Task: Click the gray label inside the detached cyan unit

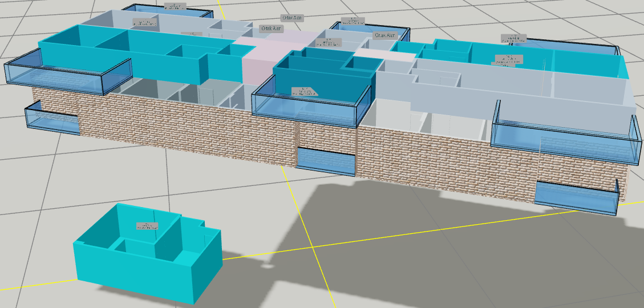Action: [147, 226]
